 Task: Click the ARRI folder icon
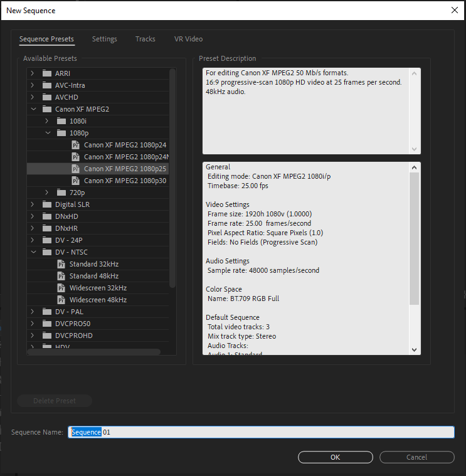point(47,73)
